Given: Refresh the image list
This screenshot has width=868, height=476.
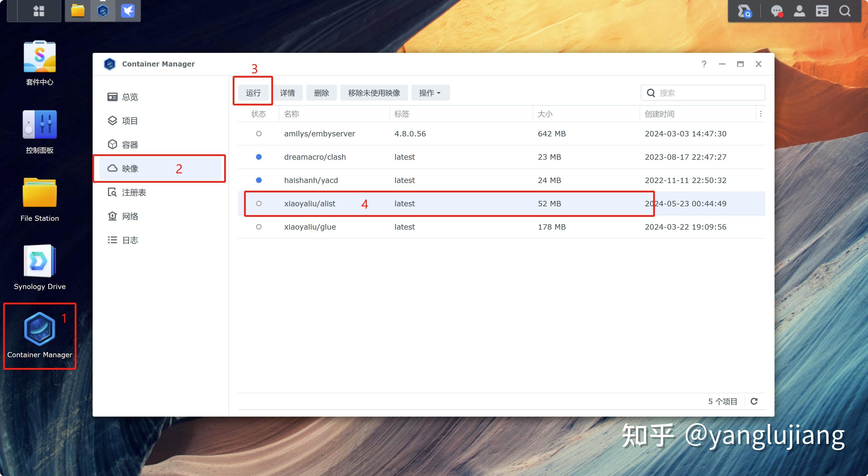Looking at the screenshot, I should 754,401.
